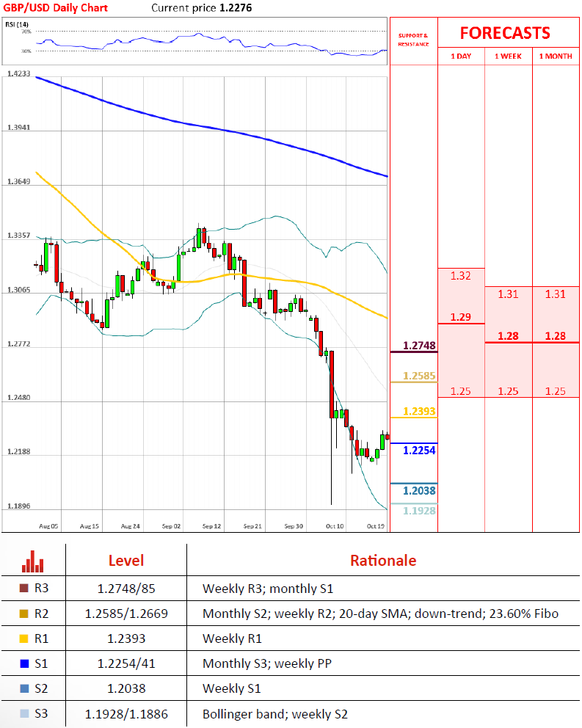
Task: Click the Oct 10 date axis label
Action: 335,526
